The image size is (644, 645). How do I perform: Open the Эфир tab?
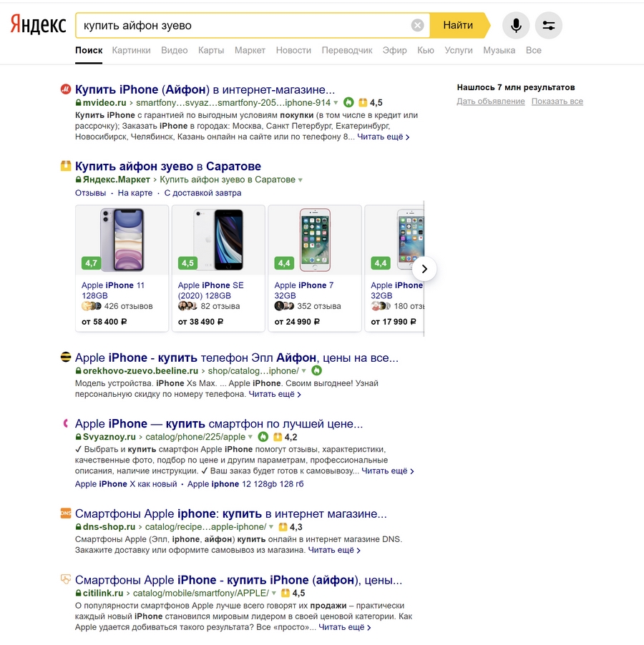pyautogui.click(x=395, y=50)
